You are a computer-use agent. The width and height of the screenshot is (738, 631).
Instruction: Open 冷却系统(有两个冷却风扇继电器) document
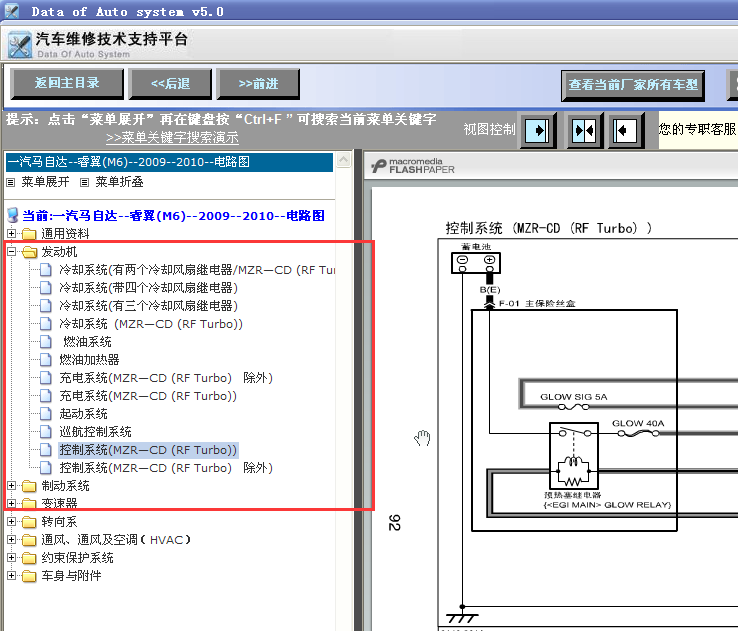[197, 270]
